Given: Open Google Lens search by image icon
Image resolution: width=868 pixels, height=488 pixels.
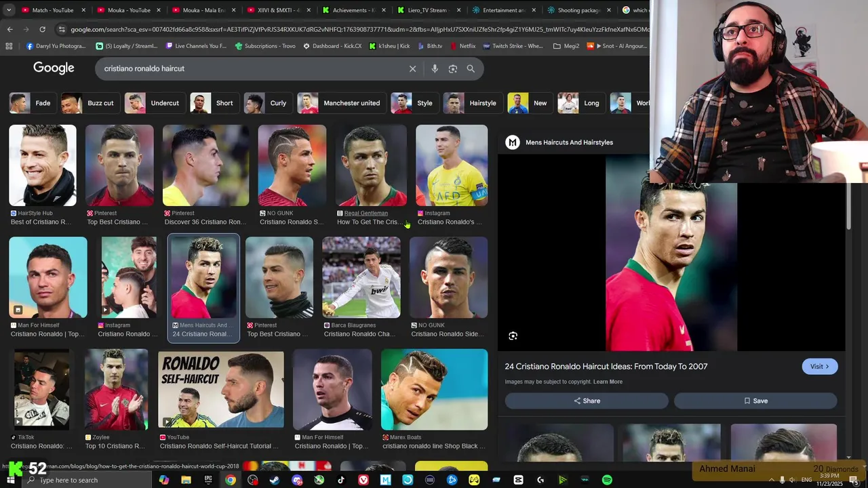Looking at the screenshot, I should coord(453,68).
